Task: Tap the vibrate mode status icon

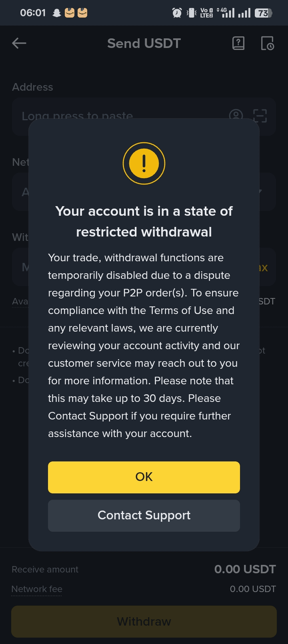Action: click(x=192, y=13)
